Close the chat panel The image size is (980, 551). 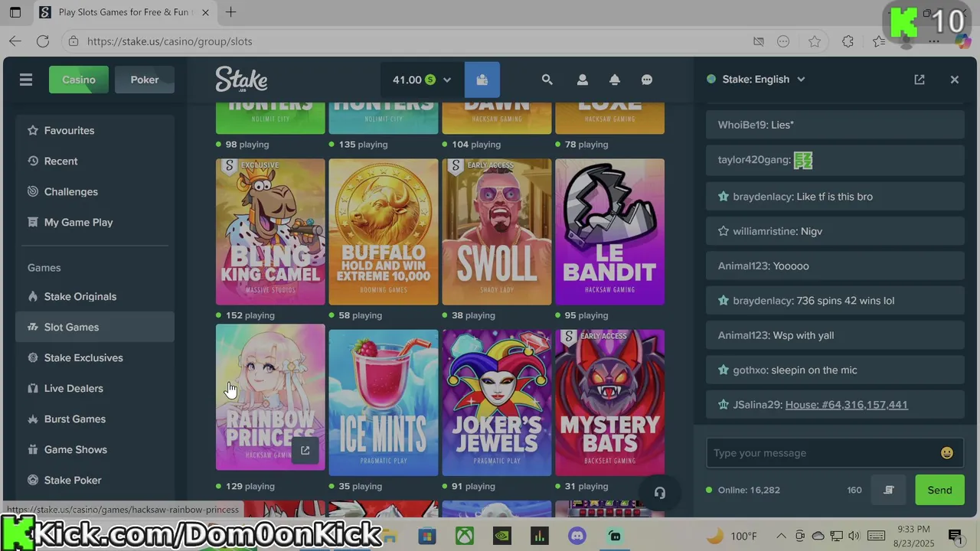tap(955, 80)
